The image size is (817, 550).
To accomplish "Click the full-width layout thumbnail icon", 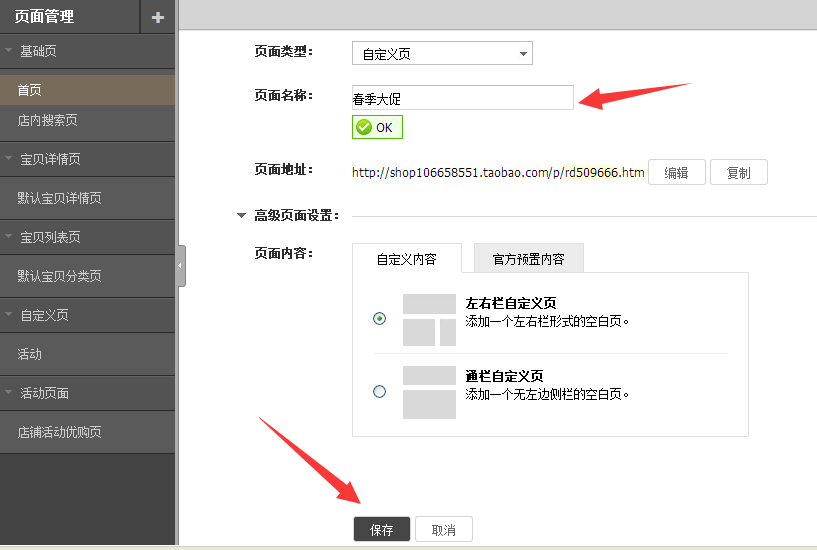I will pyautogui.click(x=429, y=392).
